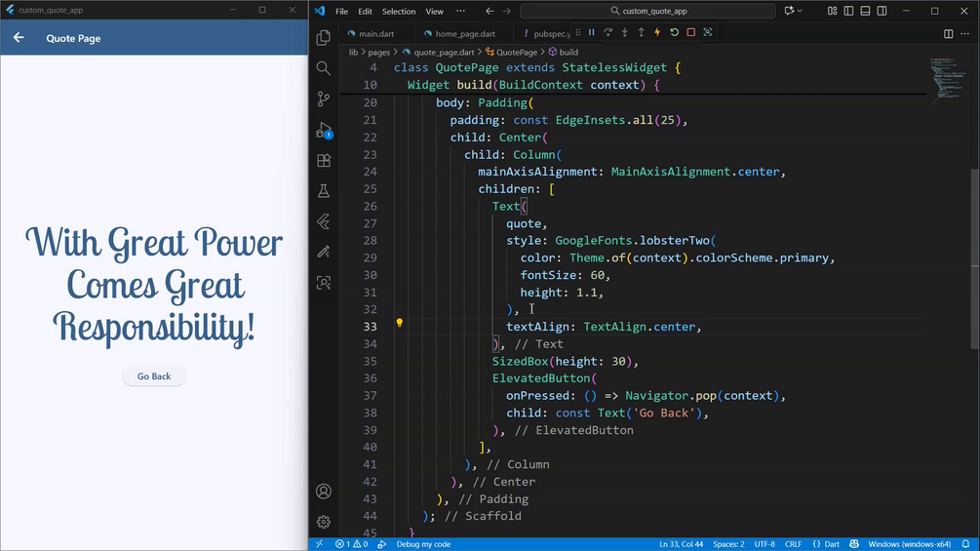Click Ln 33, Col 44 status item

pos(681,544)
